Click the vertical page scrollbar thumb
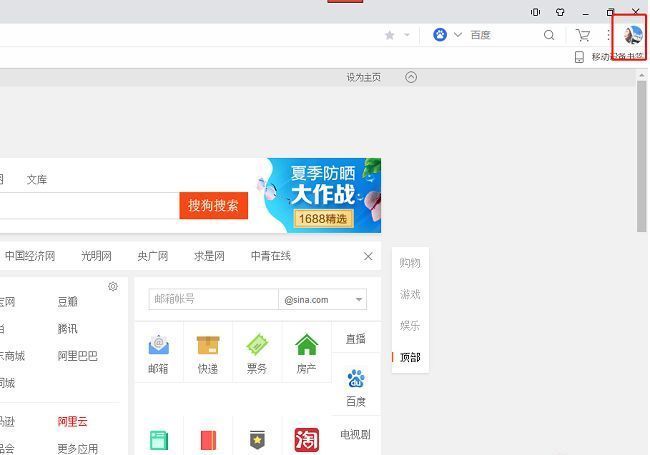This screenshot has height=455, width=650. point(642,157)
